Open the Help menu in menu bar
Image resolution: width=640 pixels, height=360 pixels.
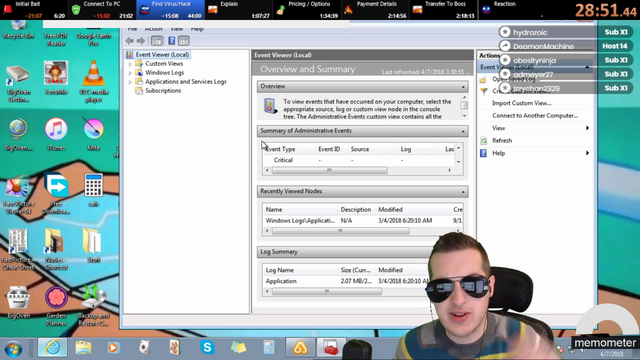coord(197,29)
